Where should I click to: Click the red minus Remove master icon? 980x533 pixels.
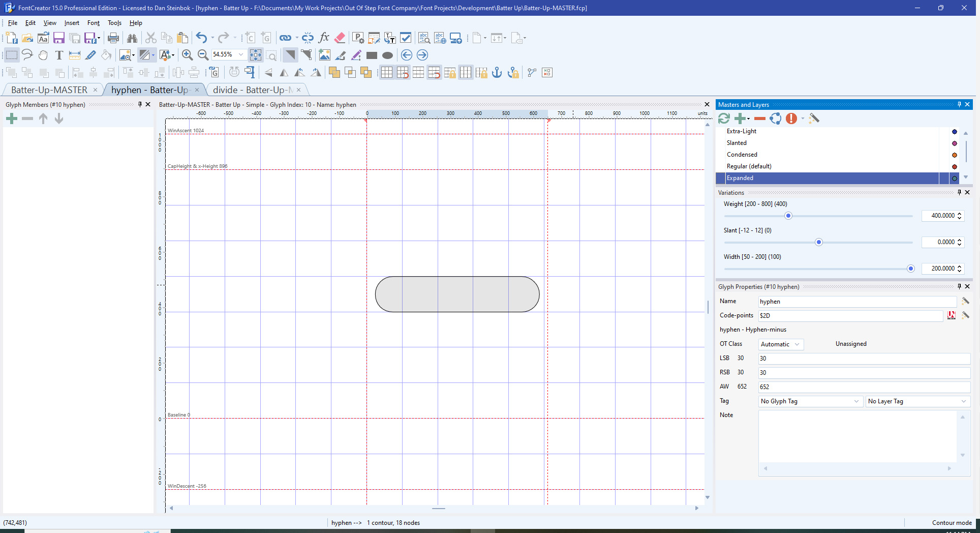click(760, 119)
